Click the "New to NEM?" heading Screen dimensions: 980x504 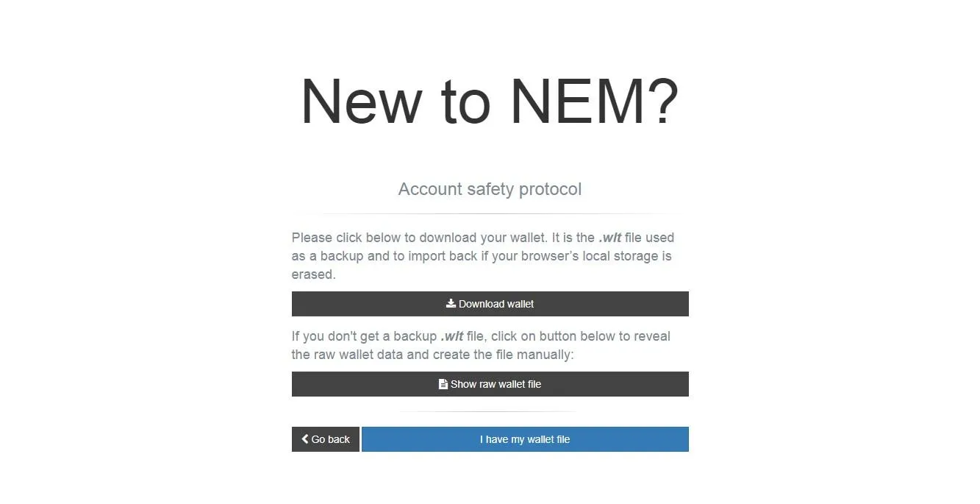[490, 102]
